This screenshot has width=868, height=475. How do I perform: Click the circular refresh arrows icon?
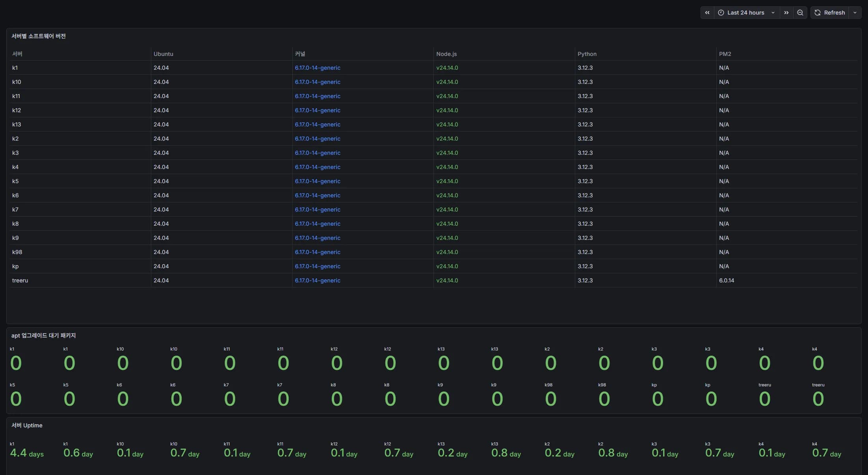(x=817, y=12)
